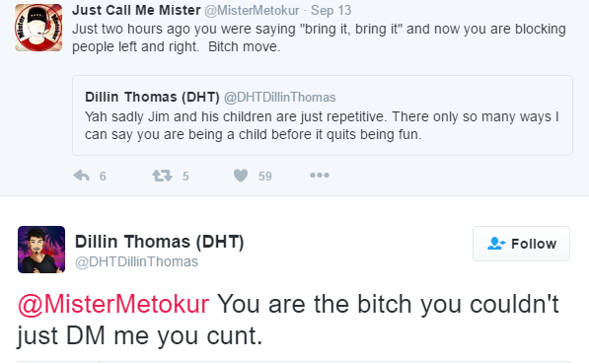Click the reply arrow icon
The width and height of the screenshot is (589, 364).
pyautogui.click(x=82, y=176)
